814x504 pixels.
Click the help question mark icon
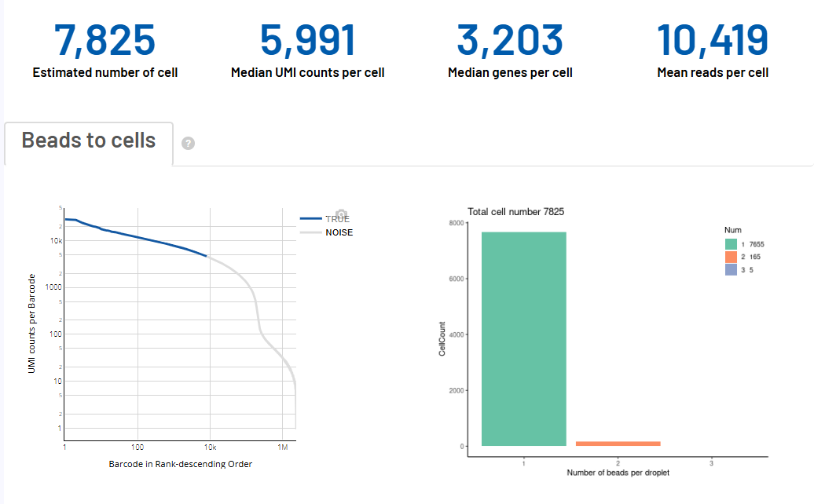pyautogui.click(x=188, y=144)
